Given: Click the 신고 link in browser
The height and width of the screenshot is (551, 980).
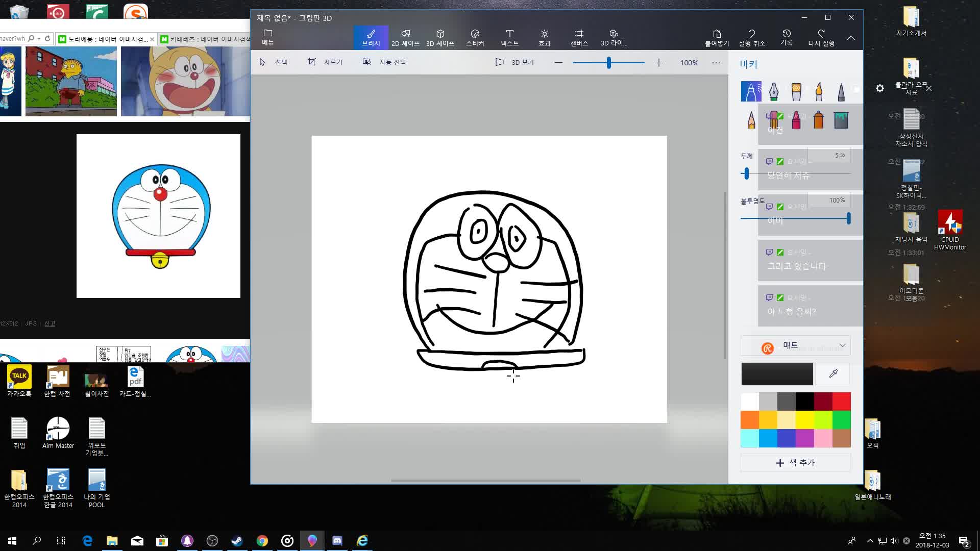Looking at the screenshot, I should pos(50,323).
